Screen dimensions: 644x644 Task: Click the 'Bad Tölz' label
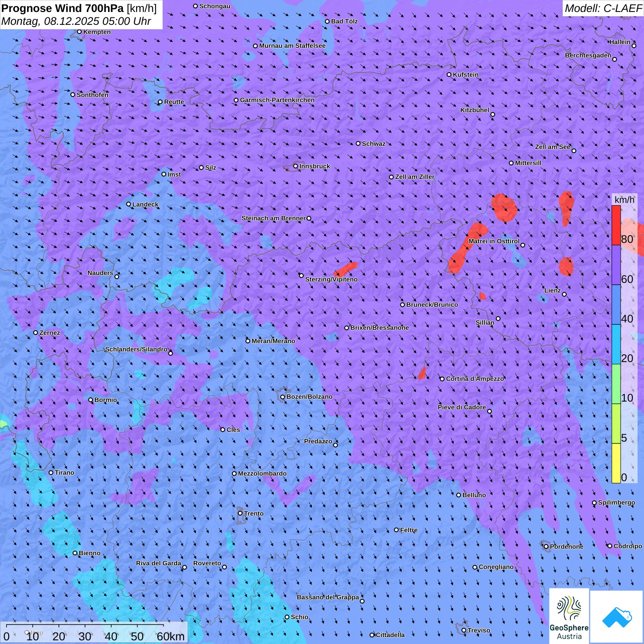pyautogui.click(x=344, y=21)
